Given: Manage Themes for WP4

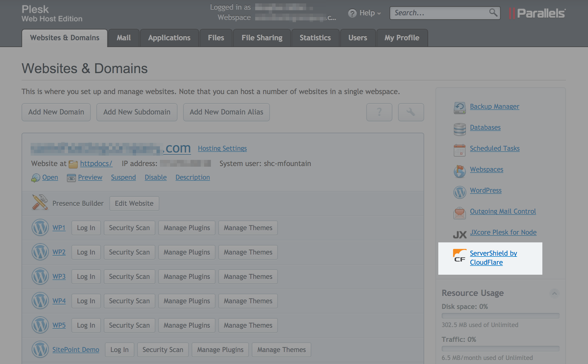Looking at the screenshot, I should click(x=248, y=301).
